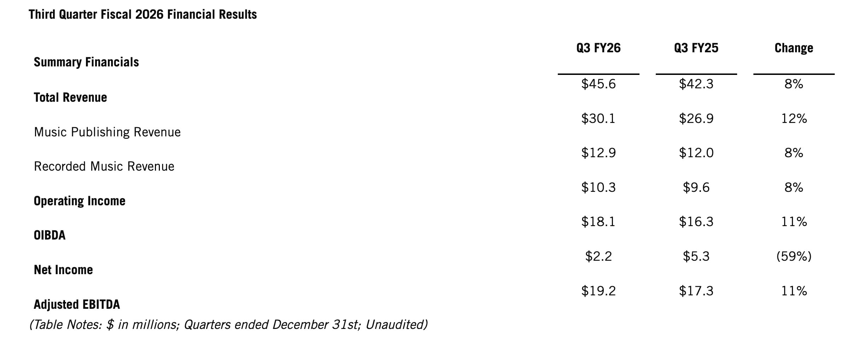Click the Change column header
Image resolution: width=868 pixels, height=342 pixels.
794,48
